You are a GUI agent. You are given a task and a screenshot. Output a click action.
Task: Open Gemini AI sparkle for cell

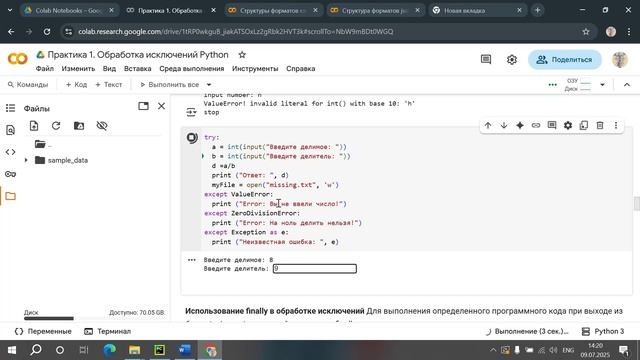click(x=520, y=125)
